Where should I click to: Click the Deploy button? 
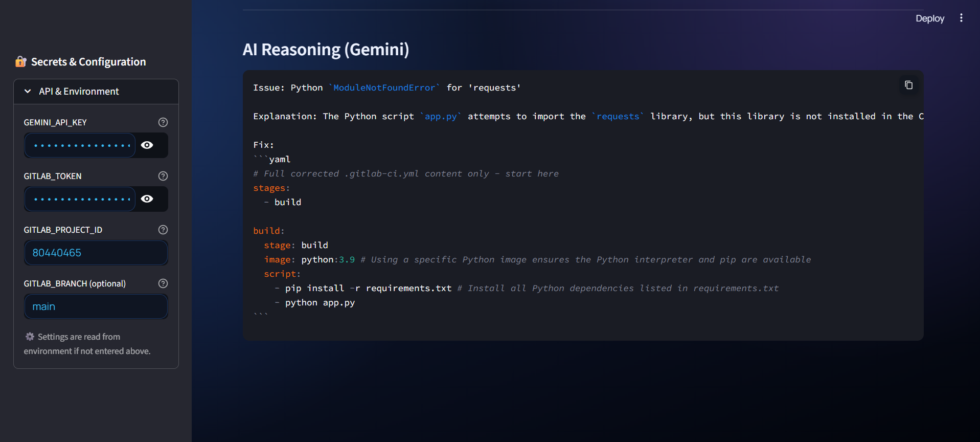pyautogui.click(x=929, y=18)
